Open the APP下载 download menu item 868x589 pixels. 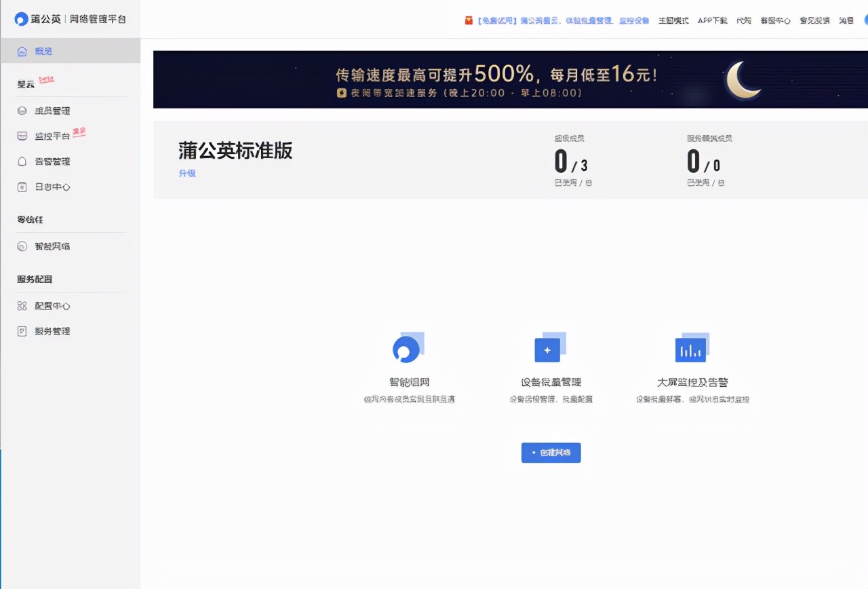(x=712, y=20)
